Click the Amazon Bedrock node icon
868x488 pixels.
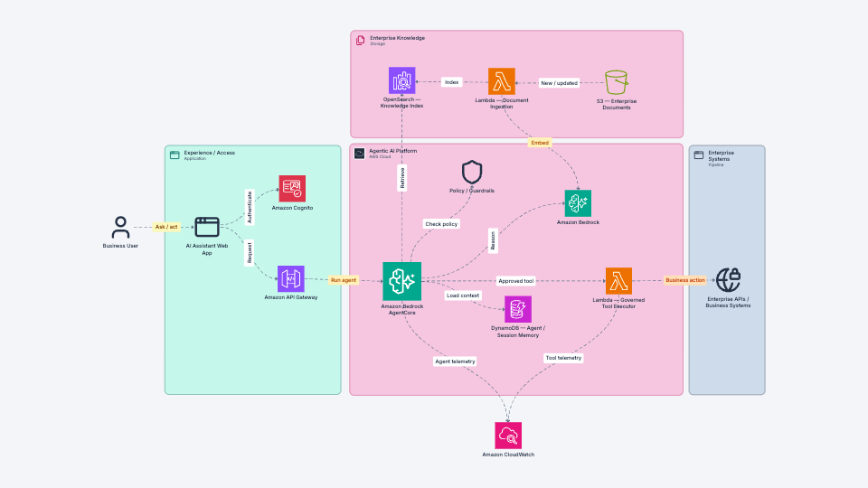(x=578, y=203)
